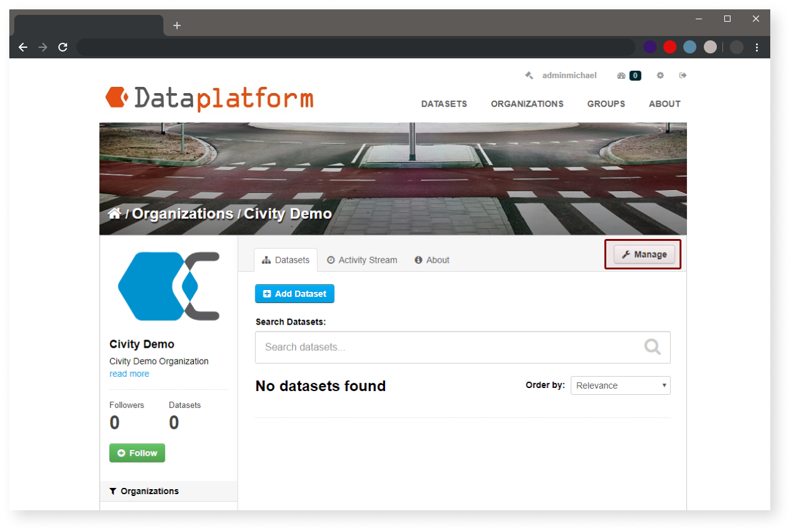The image size is (792, 532).
Task: Open the Datasets navigation menu
Action: [444, 104]
